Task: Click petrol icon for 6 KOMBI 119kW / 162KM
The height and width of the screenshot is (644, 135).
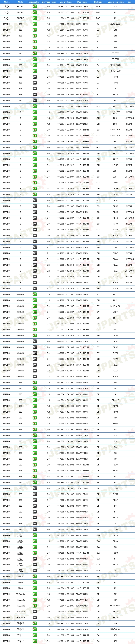Action: coord(34,329)
